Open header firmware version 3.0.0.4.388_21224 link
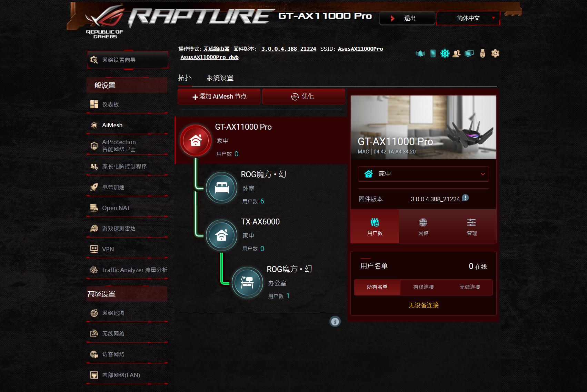This screenshot has height=392, width=587. pyautogui.click(x=289, y=49)
